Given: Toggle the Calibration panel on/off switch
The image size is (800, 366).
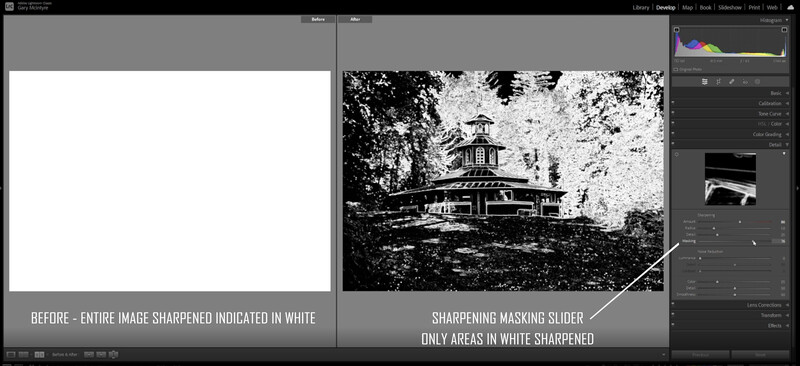Looking at the screenshot, I should 673,103.
